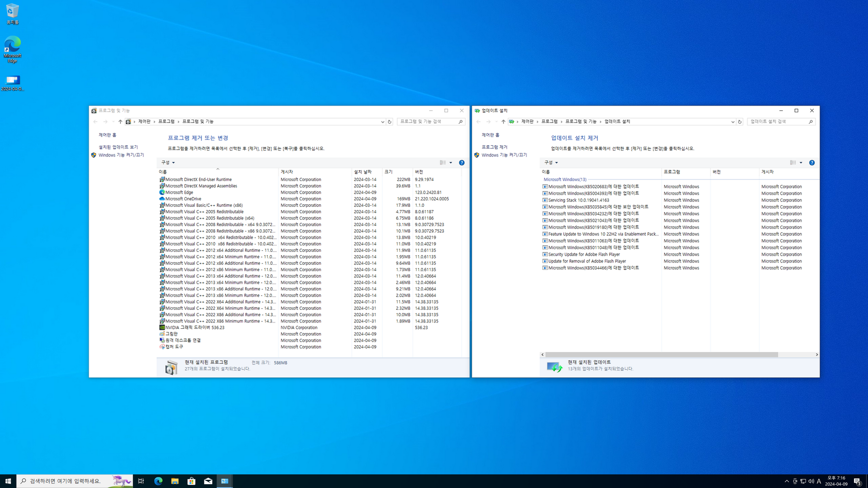Switch to the Control Panel taskbar window

tap(225, 481)
